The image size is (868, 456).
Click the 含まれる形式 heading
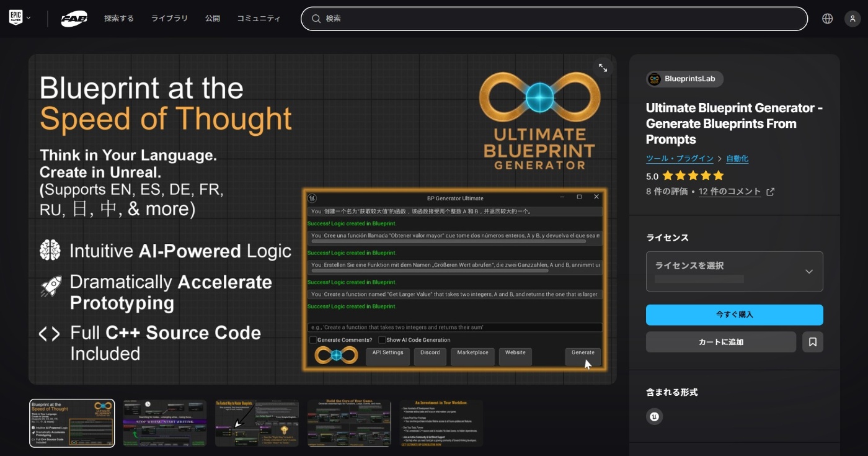672,392
